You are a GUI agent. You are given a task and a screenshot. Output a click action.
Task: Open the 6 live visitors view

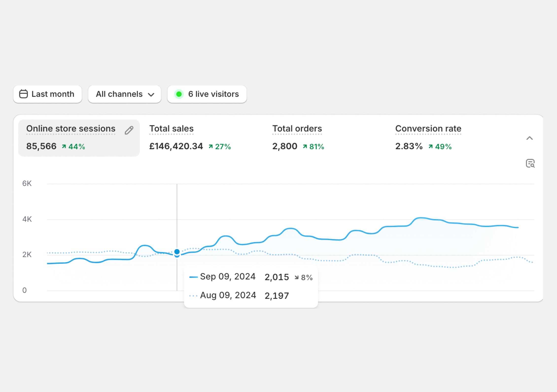pos(213,94)
